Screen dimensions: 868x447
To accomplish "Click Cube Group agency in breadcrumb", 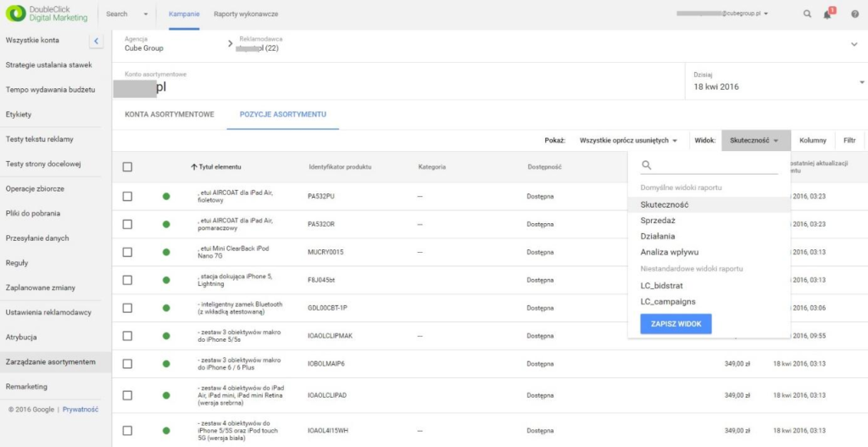I will pyautogui.click(x=144, y=48).
